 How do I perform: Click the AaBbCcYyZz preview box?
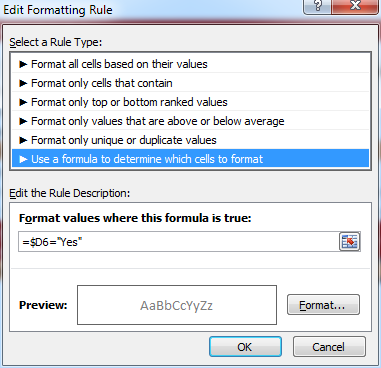(177, 305)
